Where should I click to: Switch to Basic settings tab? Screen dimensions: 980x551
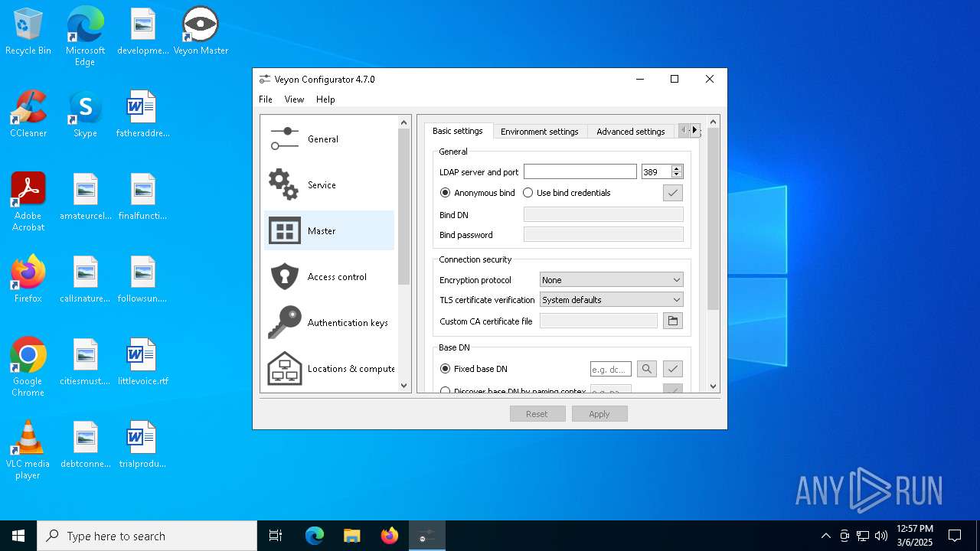(x=458, y=131)
